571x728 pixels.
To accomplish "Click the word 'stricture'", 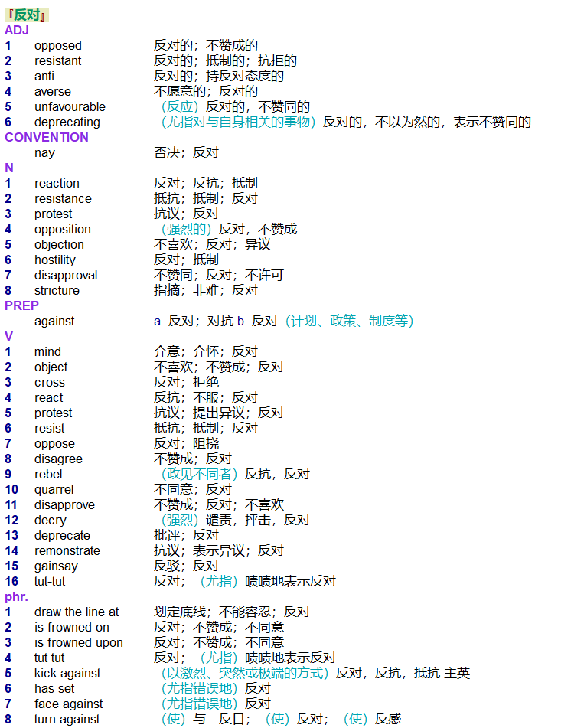I will 57,291.
